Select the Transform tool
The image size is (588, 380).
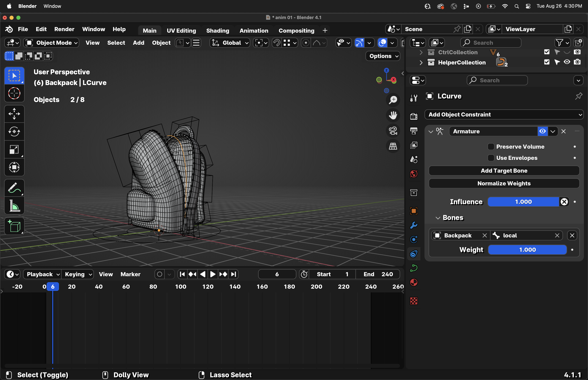[14, 167]
